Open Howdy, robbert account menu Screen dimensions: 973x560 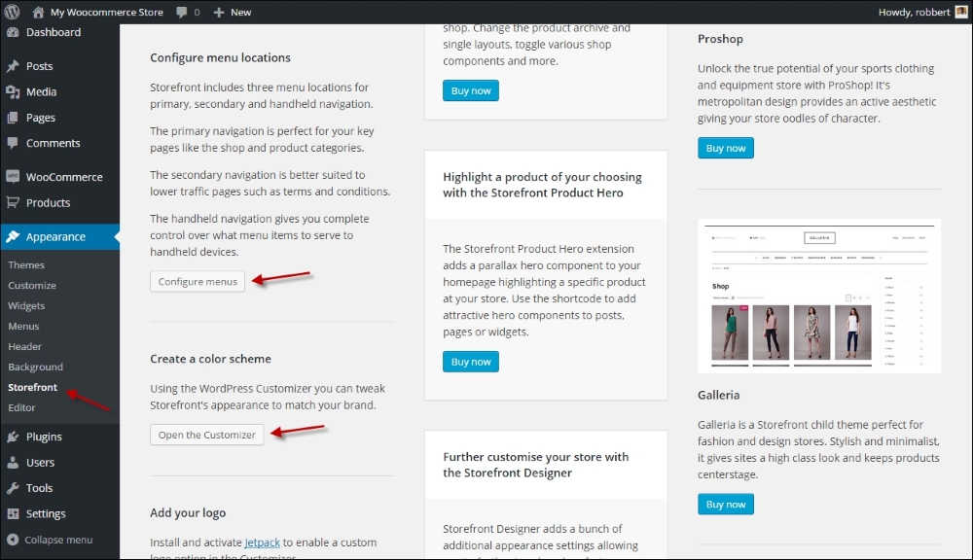click(914, 12)
